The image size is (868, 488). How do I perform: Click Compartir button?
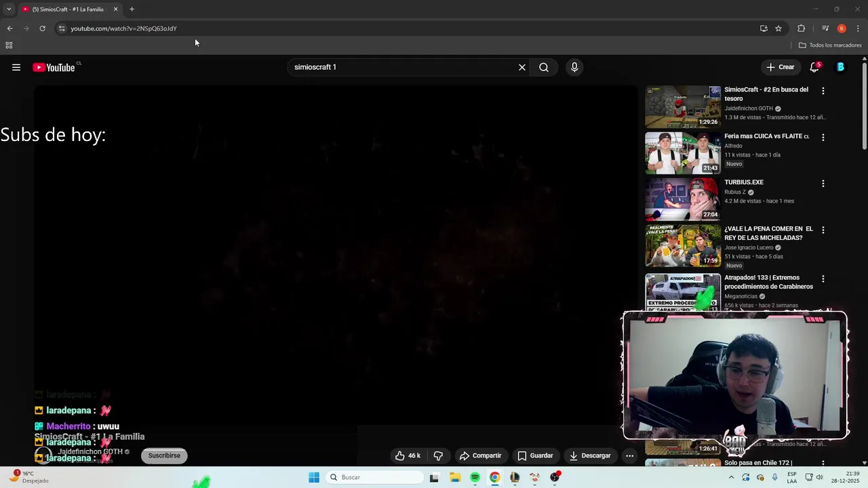point(480,455)
